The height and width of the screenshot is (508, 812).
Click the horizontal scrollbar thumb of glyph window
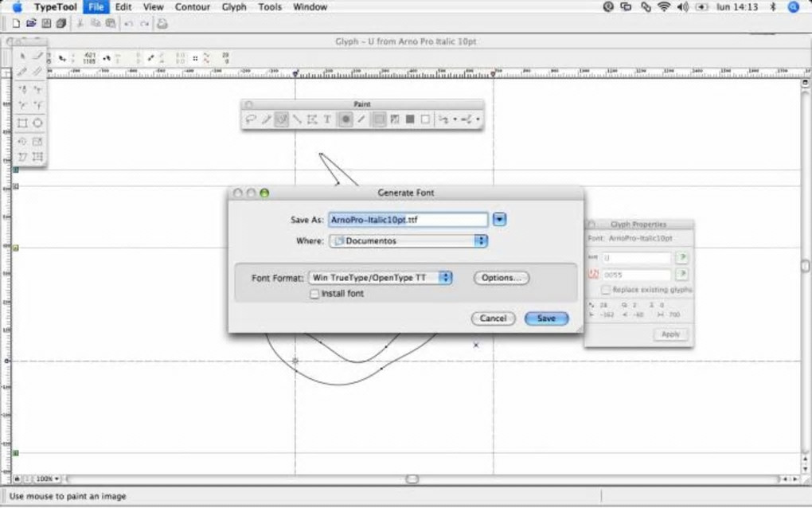412,479
